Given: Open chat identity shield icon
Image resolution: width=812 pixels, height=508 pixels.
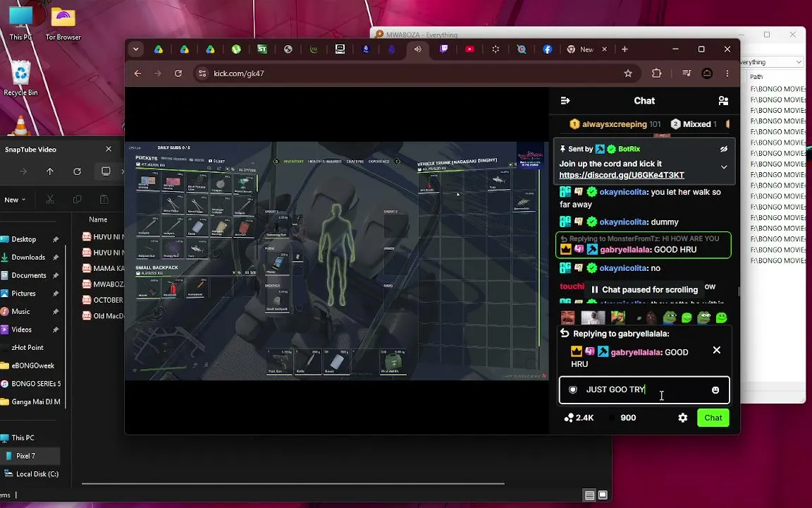Looking at the screenshot, I should pyautogui.click(x=573, y=389).
